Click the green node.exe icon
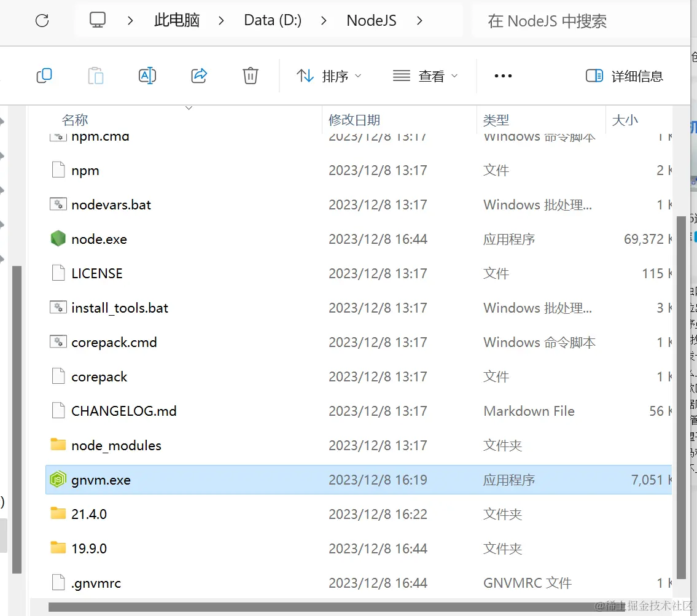This screenshot has height=616, width=697. click(x=58, y=239)
